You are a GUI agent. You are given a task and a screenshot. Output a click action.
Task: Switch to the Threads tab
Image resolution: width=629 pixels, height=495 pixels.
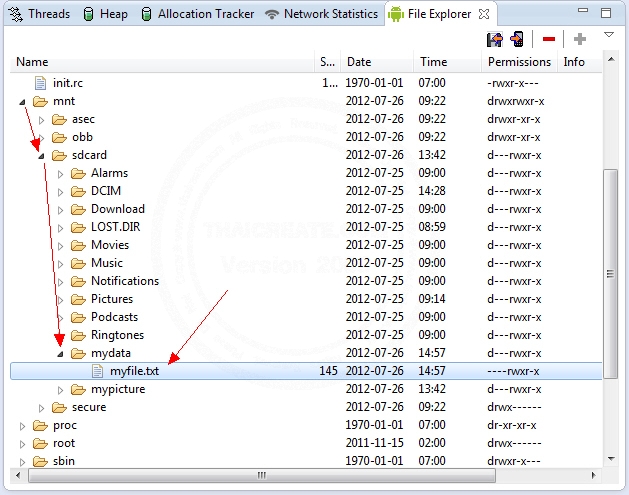tap(39, 14)
